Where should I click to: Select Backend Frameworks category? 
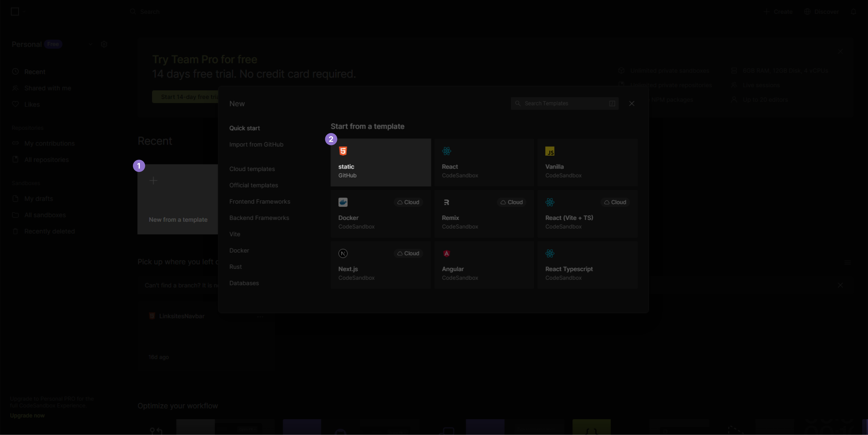[x=259, y=217]
